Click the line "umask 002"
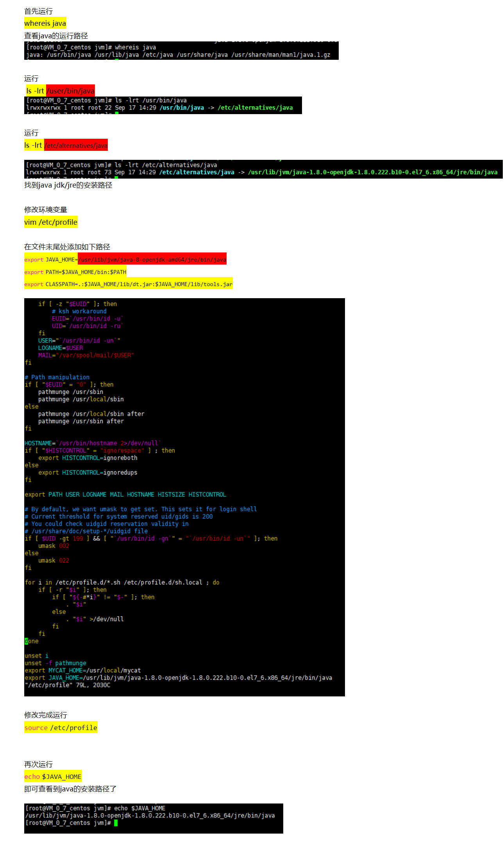Viewport: 504px width, 850px height. (x=54, y=546)
